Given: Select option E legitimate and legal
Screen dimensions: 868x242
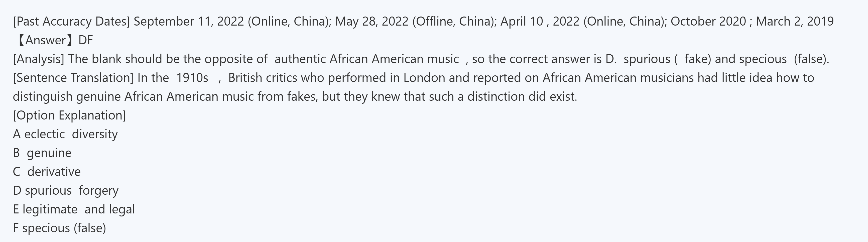Looking at the screenshot, I should pos(74,210).
